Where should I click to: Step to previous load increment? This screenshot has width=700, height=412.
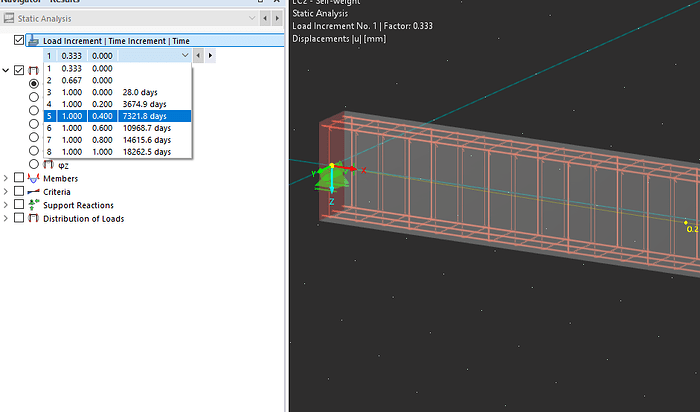199,56
